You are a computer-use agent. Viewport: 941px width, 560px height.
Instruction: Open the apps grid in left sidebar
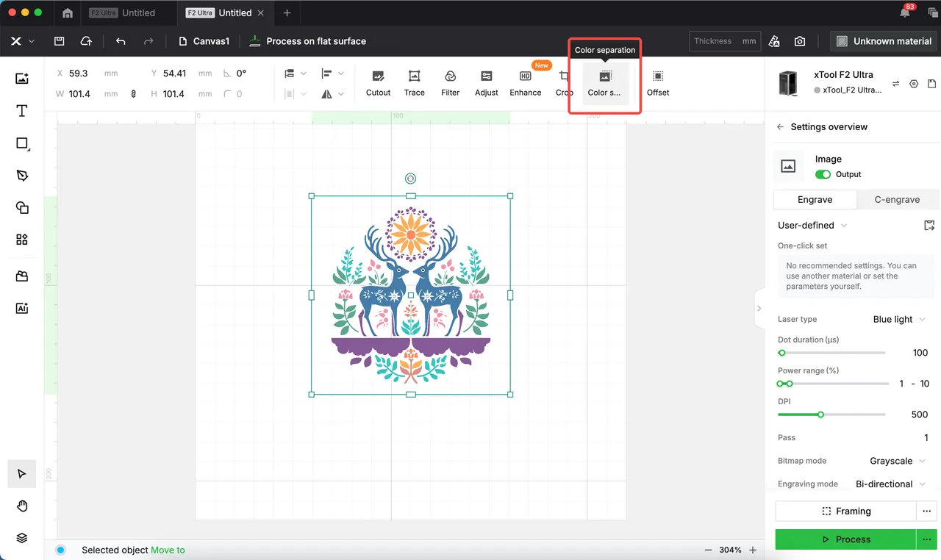[22, 240]
